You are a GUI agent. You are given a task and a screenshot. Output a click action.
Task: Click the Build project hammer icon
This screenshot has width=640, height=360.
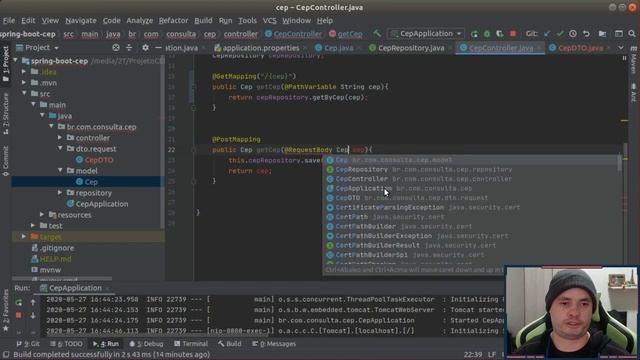377,34
